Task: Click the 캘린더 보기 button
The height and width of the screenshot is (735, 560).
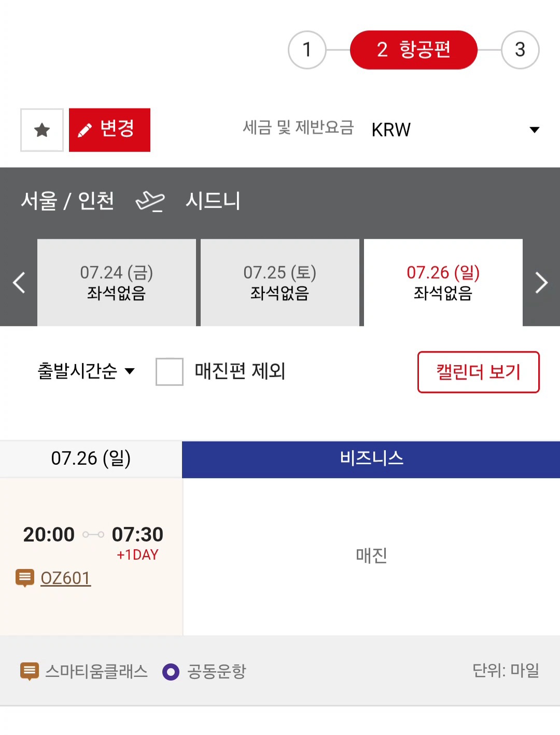Action: click(479, 372)
